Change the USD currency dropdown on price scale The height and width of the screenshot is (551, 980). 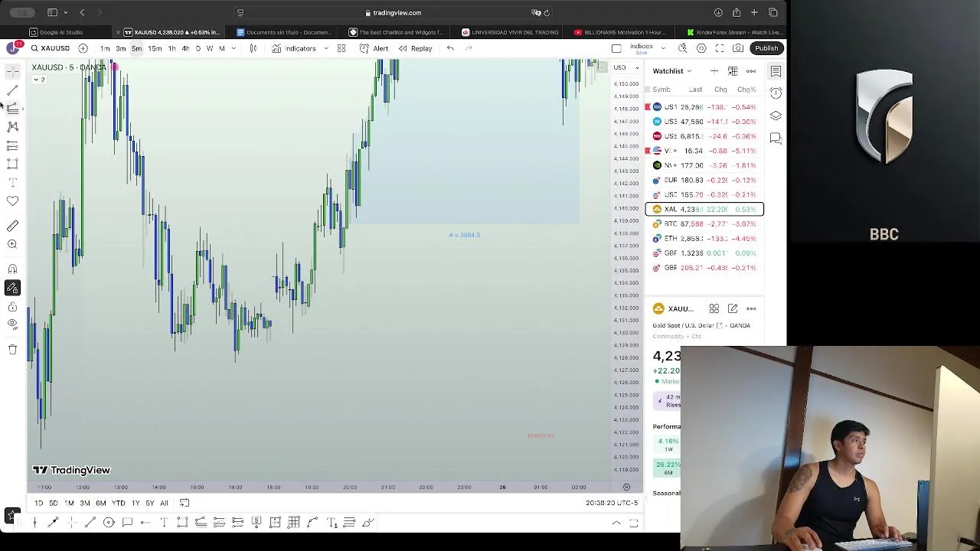coord(626,67)
